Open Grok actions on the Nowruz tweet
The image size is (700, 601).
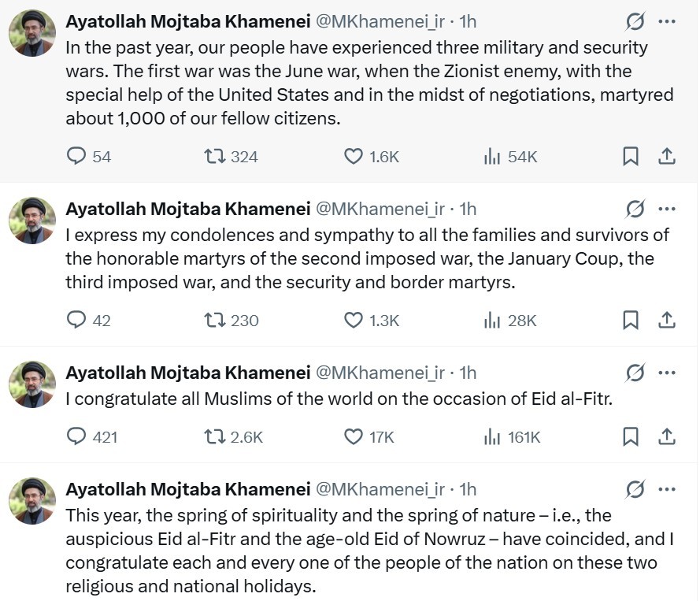tap(635, 489)
